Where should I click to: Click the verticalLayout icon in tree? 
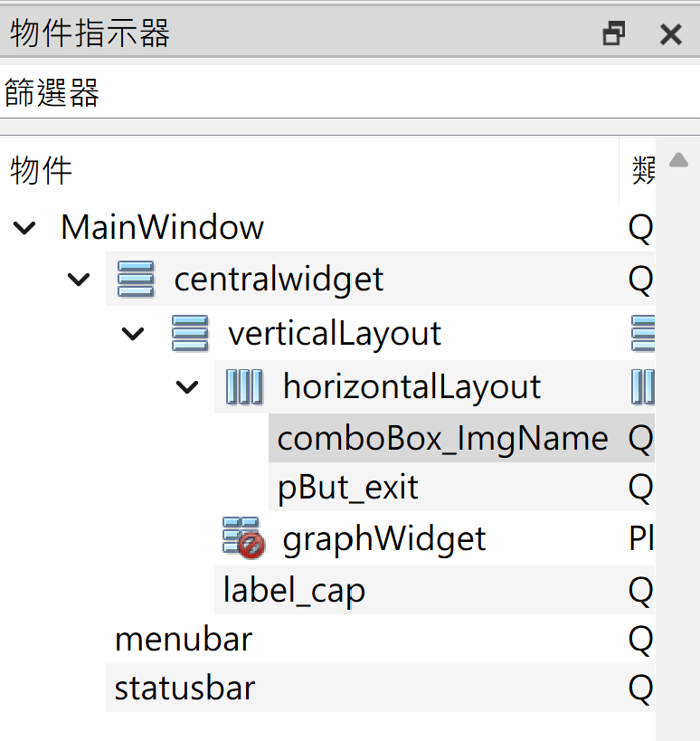[x=191, y=333]
